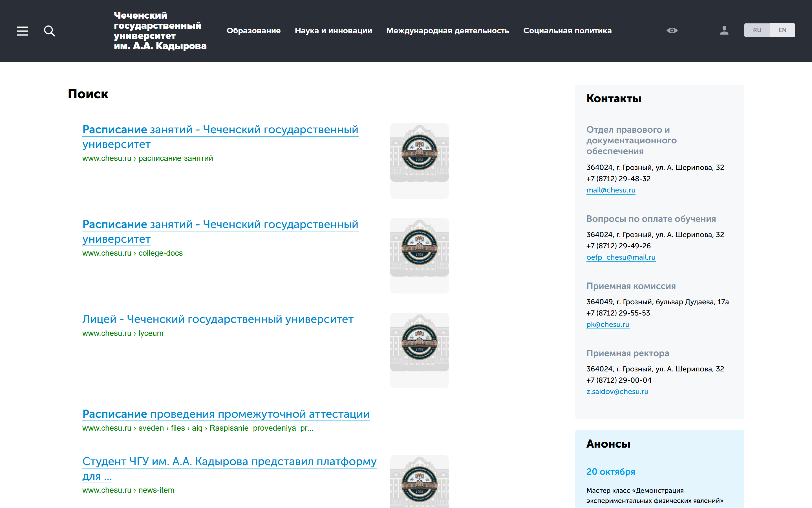Open the Социальная политика menu
This screenshot has height=508, width=812.
(x=567, y=30)
